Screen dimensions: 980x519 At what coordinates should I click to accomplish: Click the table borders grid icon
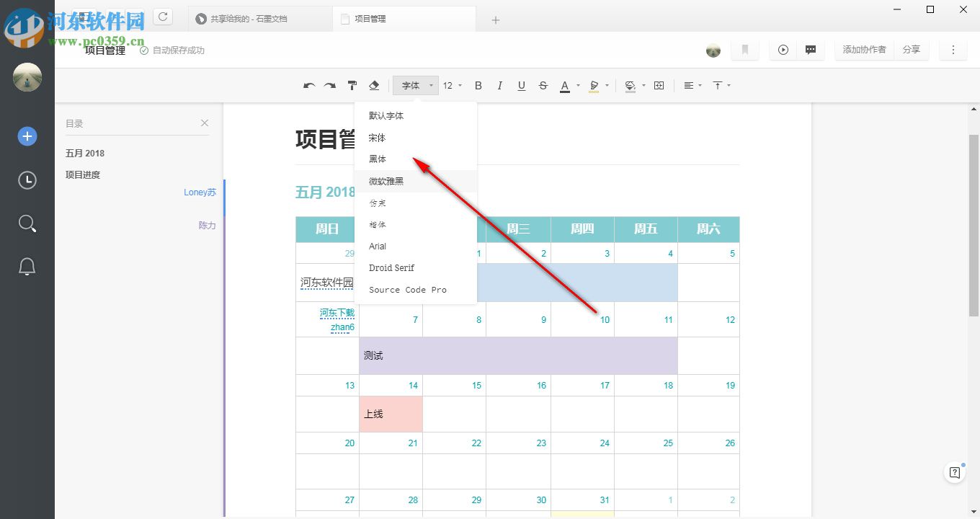[659, 86]
